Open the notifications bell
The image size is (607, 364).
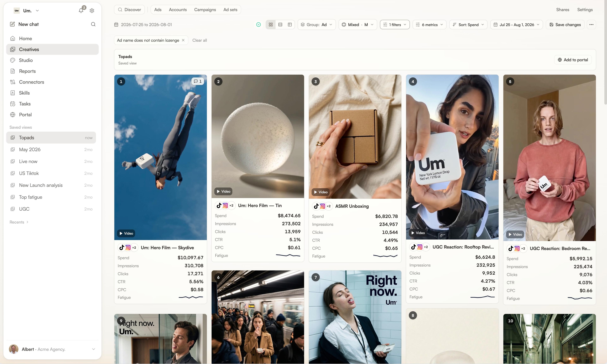pyautogui.click(x=81, y=11)
